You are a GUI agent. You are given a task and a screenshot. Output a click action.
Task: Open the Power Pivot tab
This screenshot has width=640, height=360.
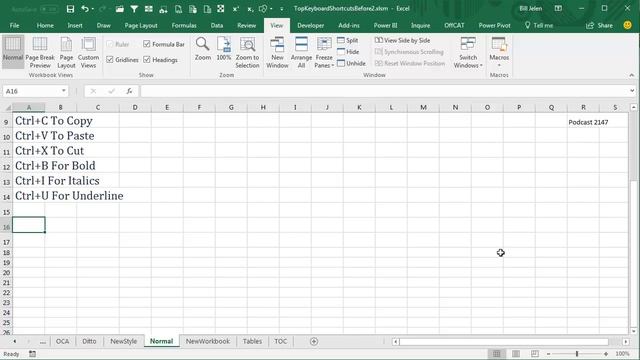click(494, 25)
